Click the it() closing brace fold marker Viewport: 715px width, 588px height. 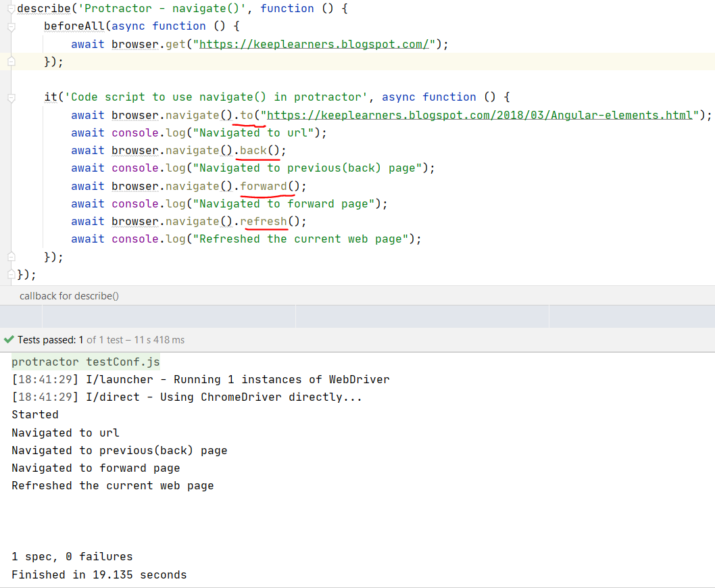pyautogui.click(x=11, y=256)
